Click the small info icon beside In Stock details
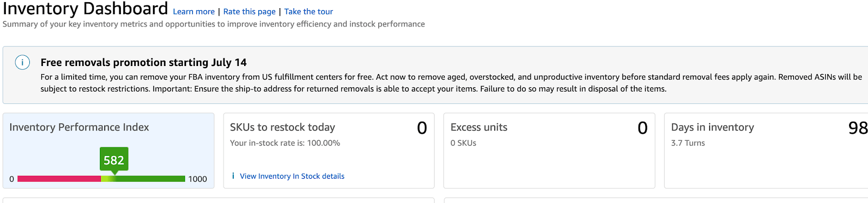 (x=233, y=176)
